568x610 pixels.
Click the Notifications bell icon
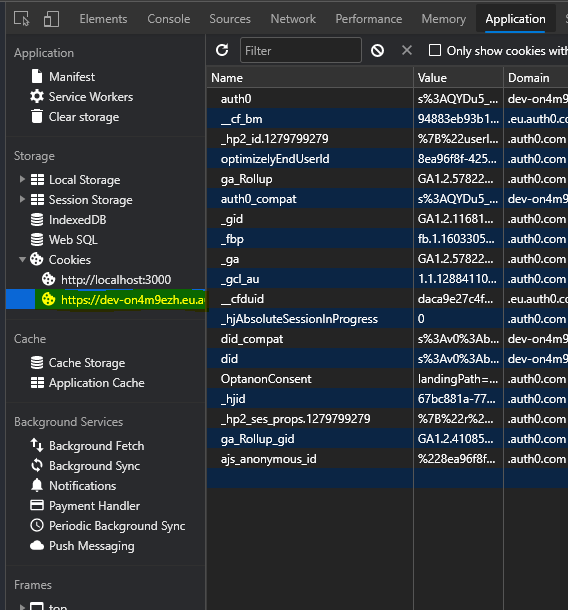[x=37, y=486]
